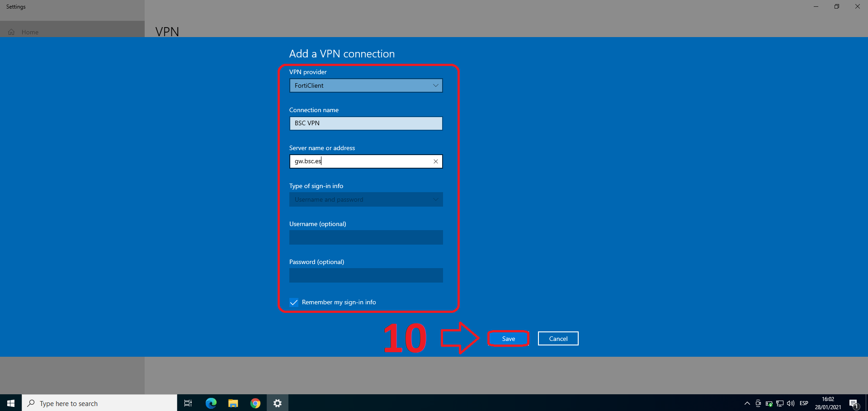The image size is (868, 411).
Task: Open the volume control in tray
Action: point(791,403)
